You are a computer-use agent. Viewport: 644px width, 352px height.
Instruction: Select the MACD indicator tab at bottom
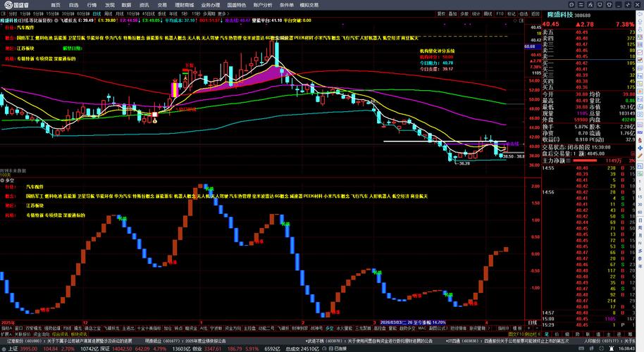(x=422, y=328)
